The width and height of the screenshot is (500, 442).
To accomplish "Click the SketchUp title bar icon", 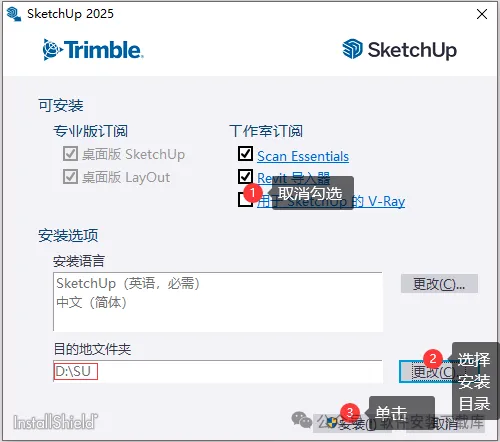I will (14, 14).
